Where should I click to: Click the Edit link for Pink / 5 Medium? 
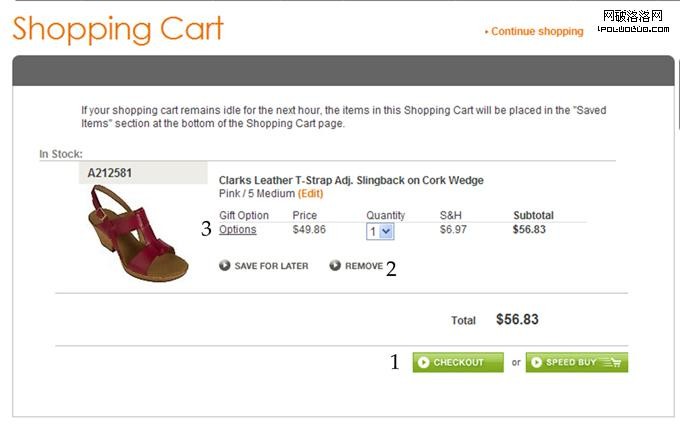point(310,194)
